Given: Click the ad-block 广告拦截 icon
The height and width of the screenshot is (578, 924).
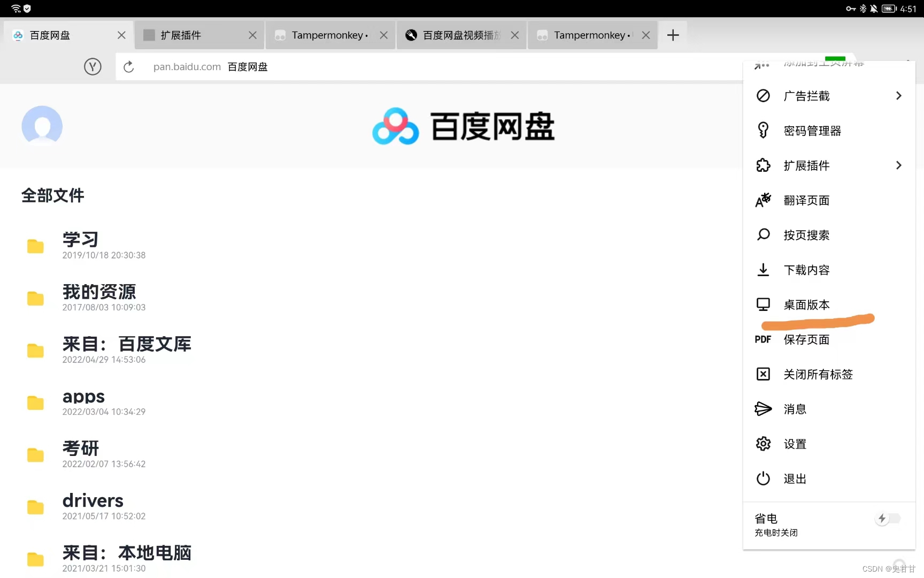Looking at the screenshot, I should [763, 96].
